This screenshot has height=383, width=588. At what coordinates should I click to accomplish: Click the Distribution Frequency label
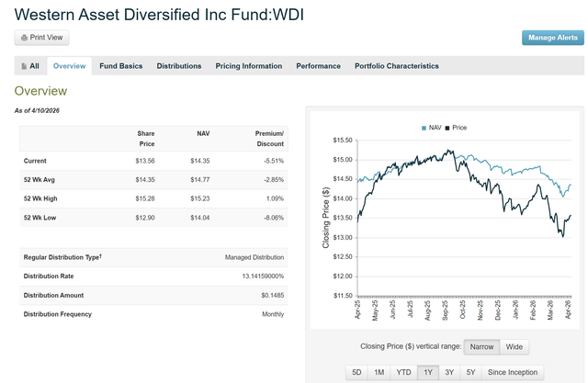[57, 314]
